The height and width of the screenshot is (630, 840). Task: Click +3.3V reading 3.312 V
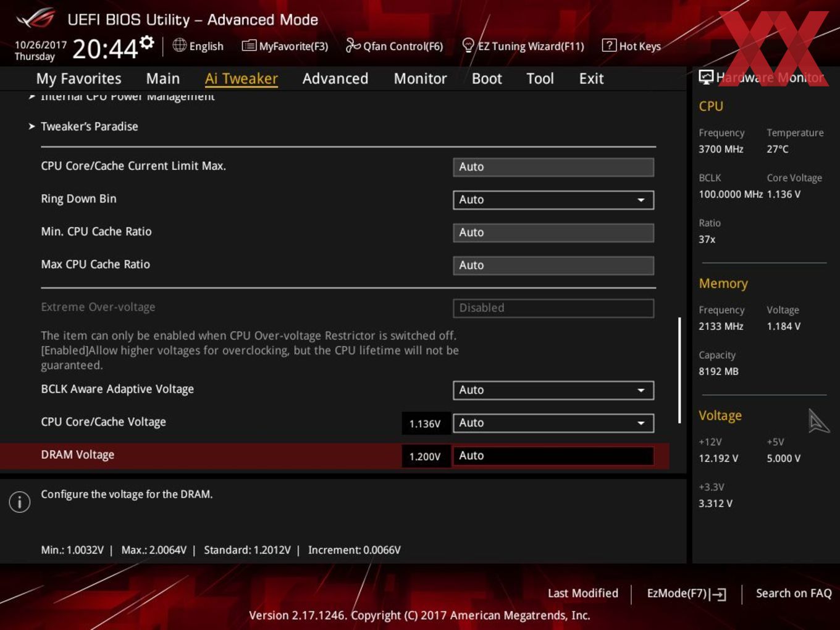[715, 503]
